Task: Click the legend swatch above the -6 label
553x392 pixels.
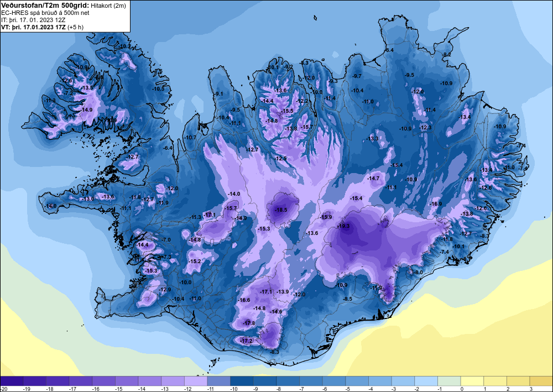Action: (334, 381)
